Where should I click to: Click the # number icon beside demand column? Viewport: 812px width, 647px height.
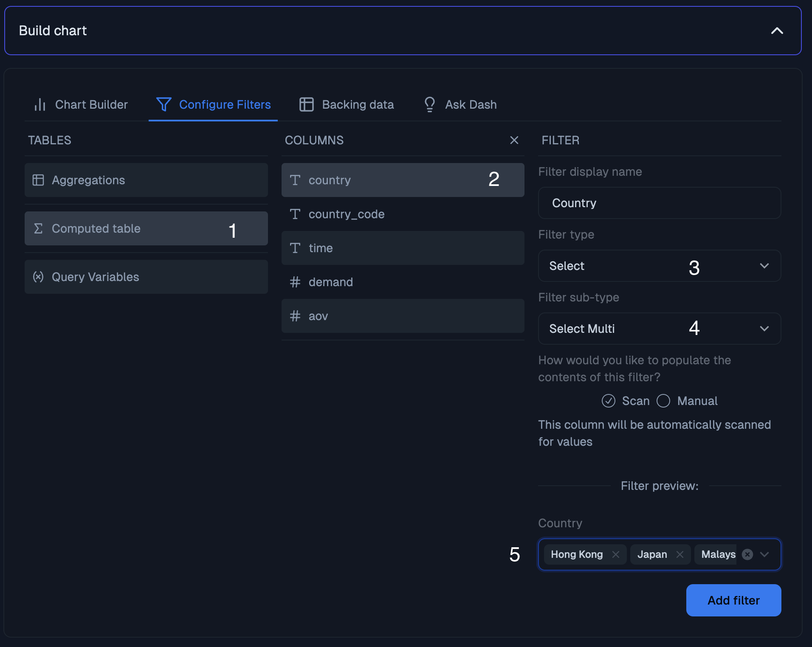[296, 282]
